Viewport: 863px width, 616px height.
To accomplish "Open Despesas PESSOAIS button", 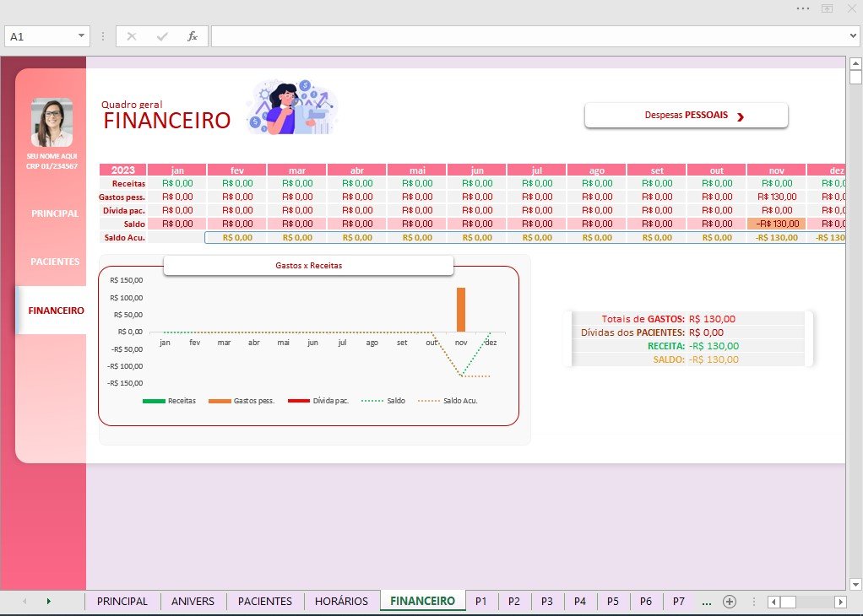I will pos(687,116).
